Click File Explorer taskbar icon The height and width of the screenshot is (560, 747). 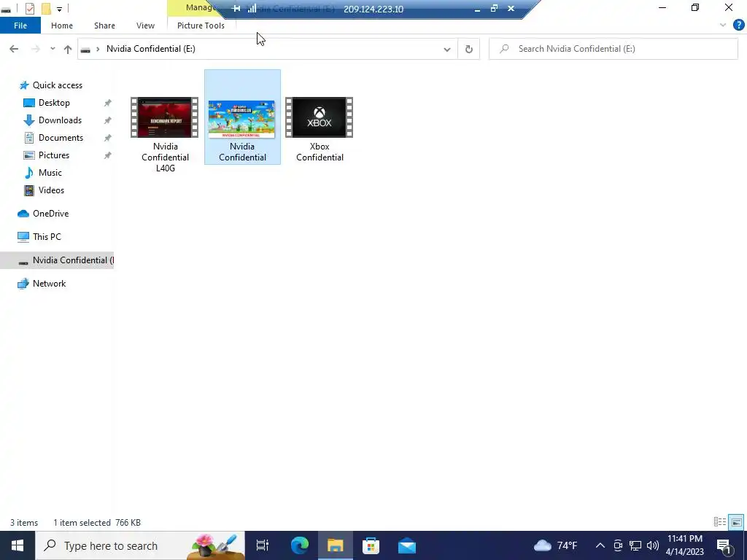[x=336, y=545]
